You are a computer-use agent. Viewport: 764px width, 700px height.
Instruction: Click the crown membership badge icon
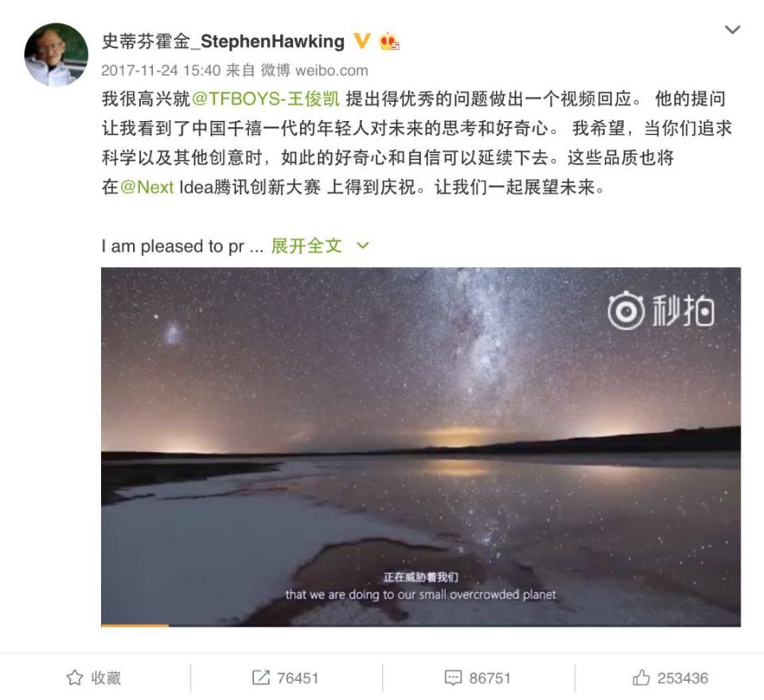(x=389, y=41)
